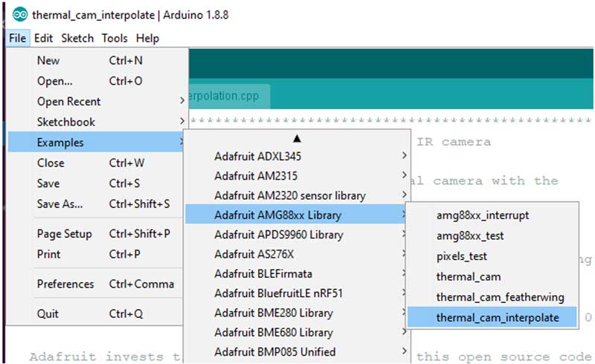This screenshot has height=364, width=595.
Task: Select New from the File menu
Action: coord(48,61)
